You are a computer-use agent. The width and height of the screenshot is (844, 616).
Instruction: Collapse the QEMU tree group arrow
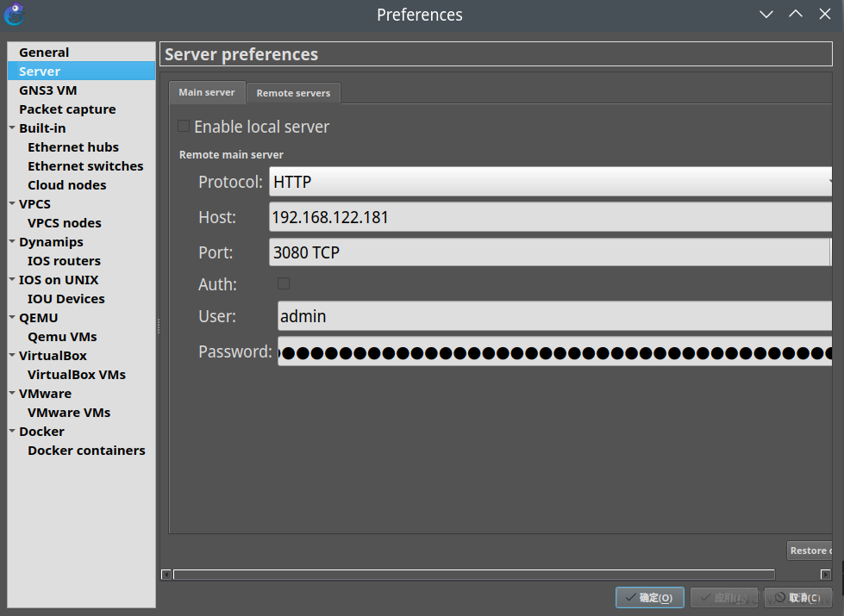click(x=12, y=317)
